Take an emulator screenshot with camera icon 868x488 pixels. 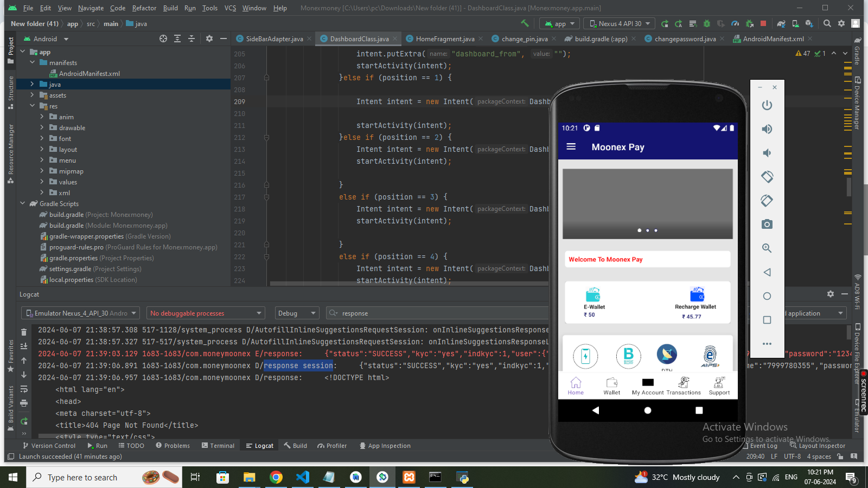[x=767, y=224]
